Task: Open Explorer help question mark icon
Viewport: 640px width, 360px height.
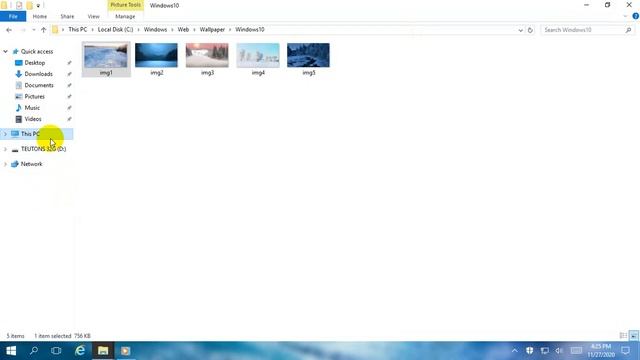Action: pos(636,16)
